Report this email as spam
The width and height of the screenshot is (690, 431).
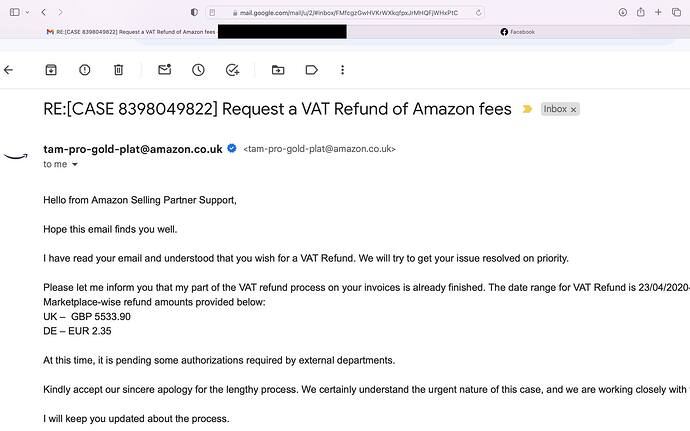(x=84, y=70)
